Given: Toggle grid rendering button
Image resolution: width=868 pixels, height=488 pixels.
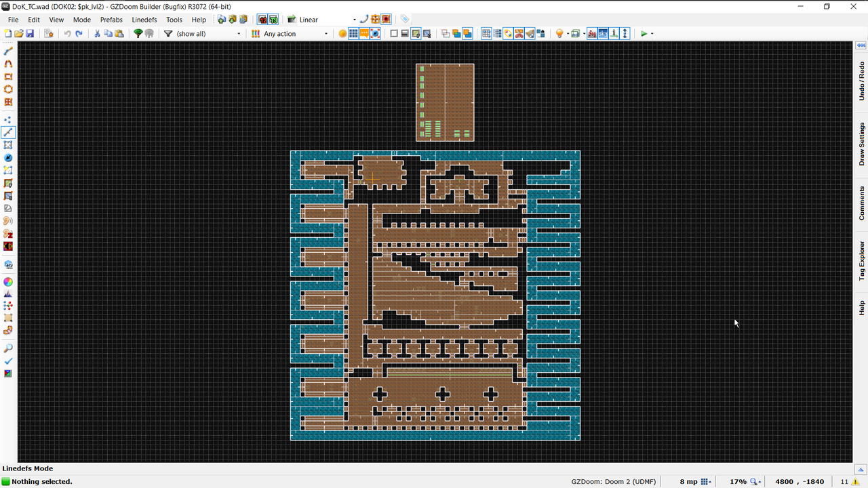Looking at the screenshot, I should pos(353,33).
